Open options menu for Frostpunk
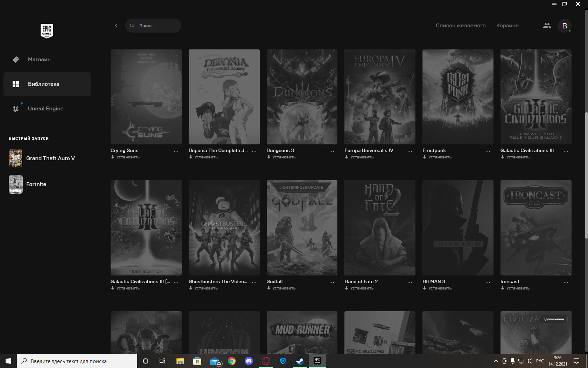This screenshot has height=368, width=588. click(x=488, y=151)
